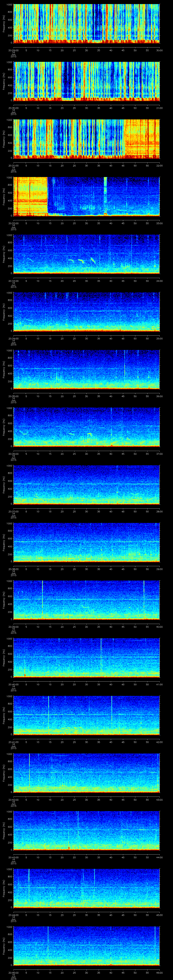Click the 37:00 end time label
Image resolution: width=173 pixels, height=980 pixels.
160,454
